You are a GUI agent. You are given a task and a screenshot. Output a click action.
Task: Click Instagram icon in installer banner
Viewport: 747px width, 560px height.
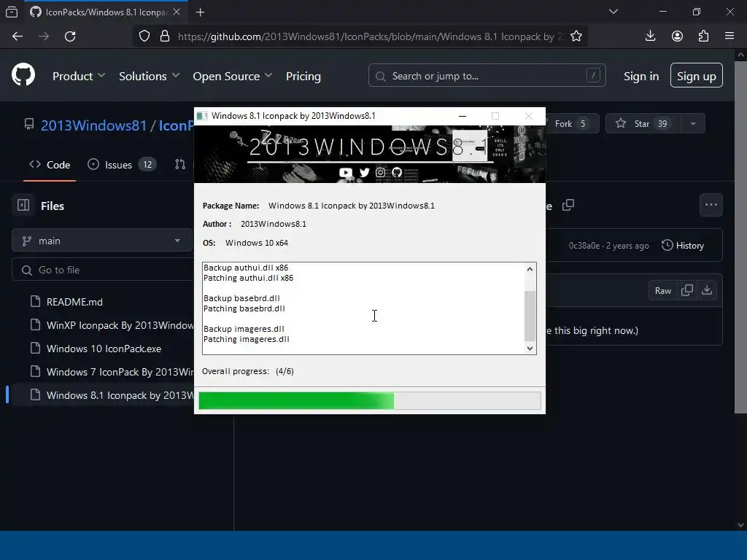[x=380, y=172]
